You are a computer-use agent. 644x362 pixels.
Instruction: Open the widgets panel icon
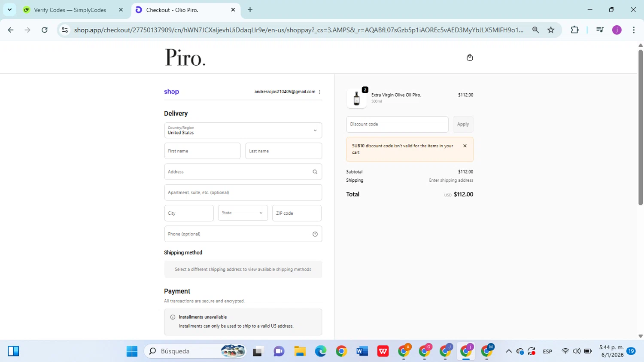(x=13, y=351)
